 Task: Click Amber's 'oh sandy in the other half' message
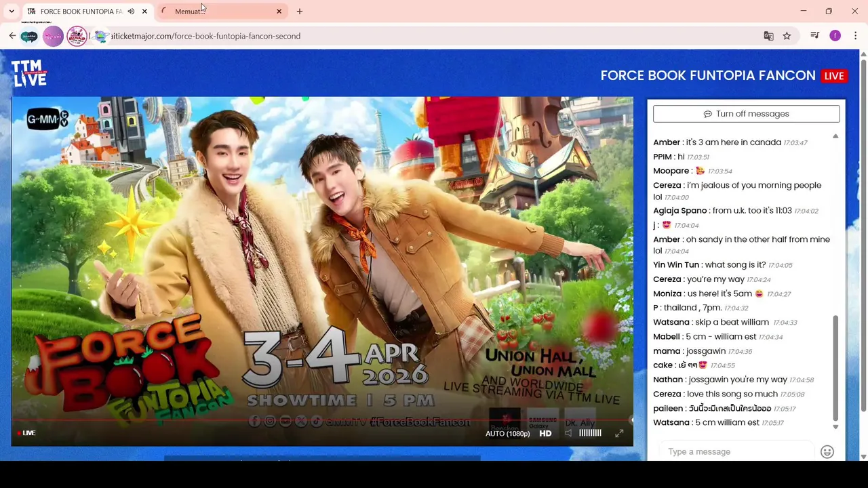pos(742,245)
